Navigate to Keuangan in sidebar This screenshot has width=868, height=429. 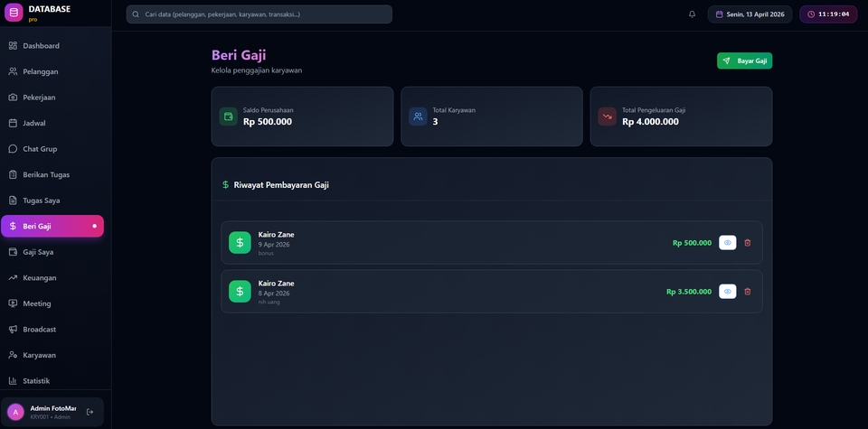coord(52,277)
